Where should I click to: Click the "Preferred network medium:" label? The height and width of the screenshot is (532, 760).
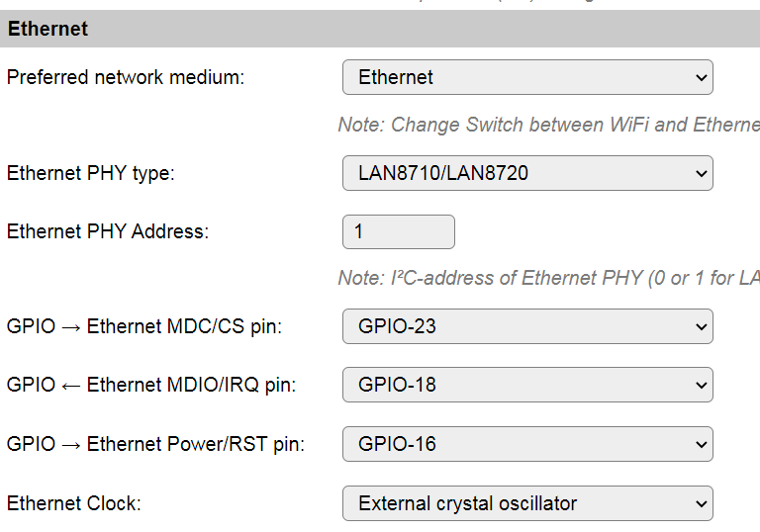coord(126,77)
